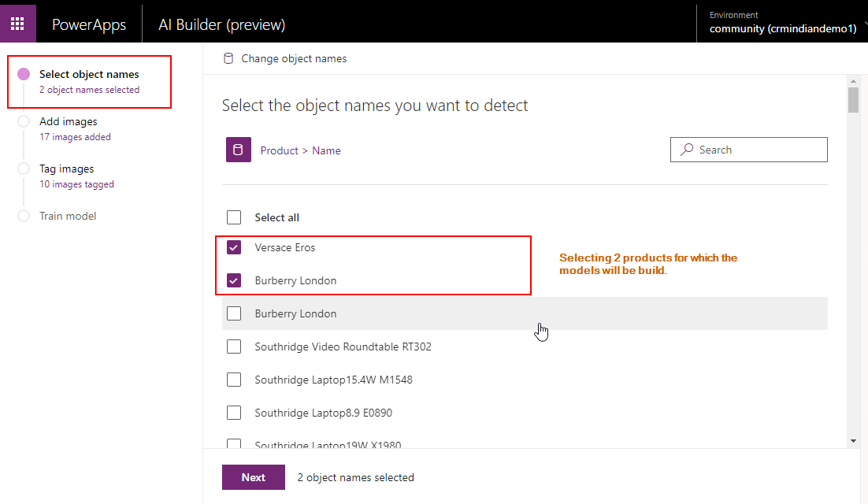Click the Select object names step circle
Image resolution: width=868 pixels, height=504 pixels.
[x=24, y=75]
